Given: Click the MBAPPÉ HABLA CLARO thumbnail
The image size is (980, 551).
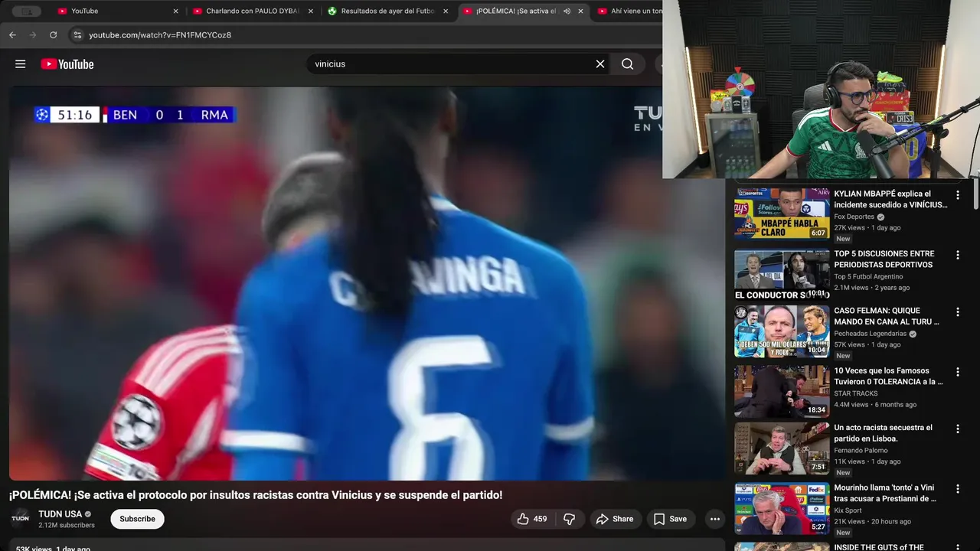Looking at the screenshot, I should click(782, 214).
